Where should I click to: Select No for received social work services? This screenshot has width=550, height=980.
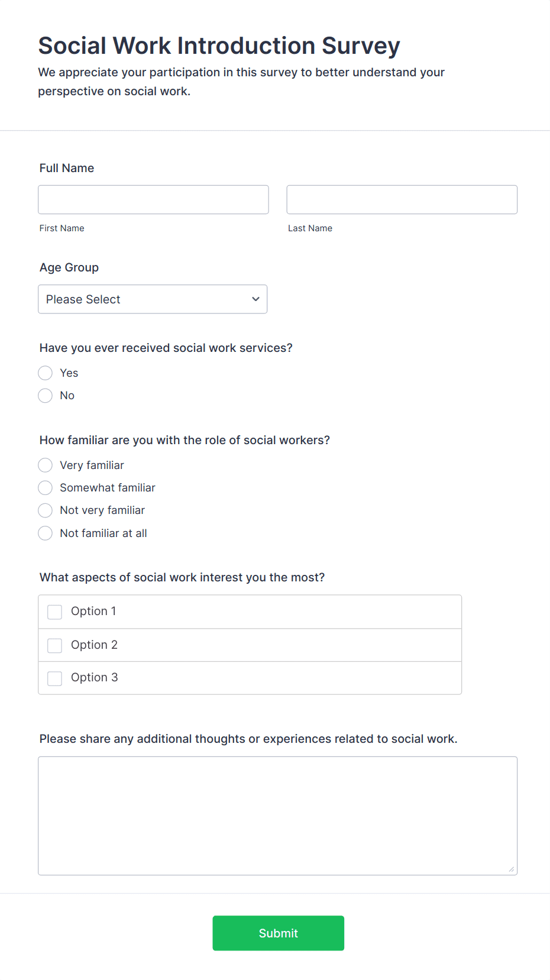pos(46,396)
